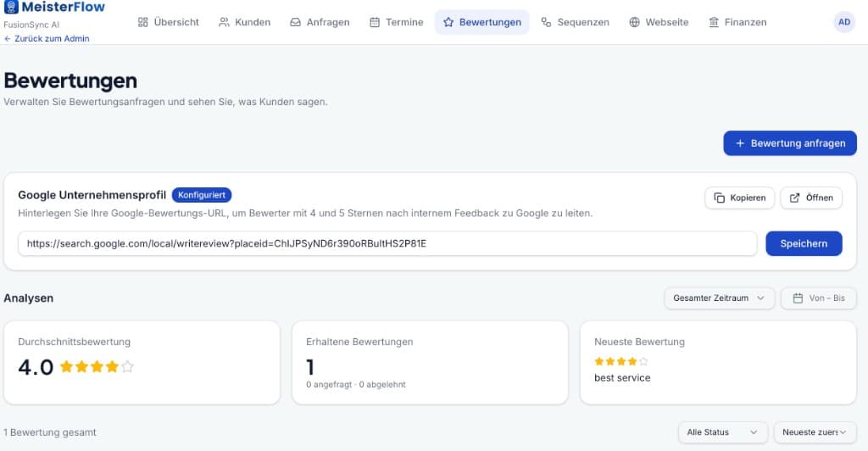
Task: Click the Bewertung anfragen button
Action: pos(790,143)
